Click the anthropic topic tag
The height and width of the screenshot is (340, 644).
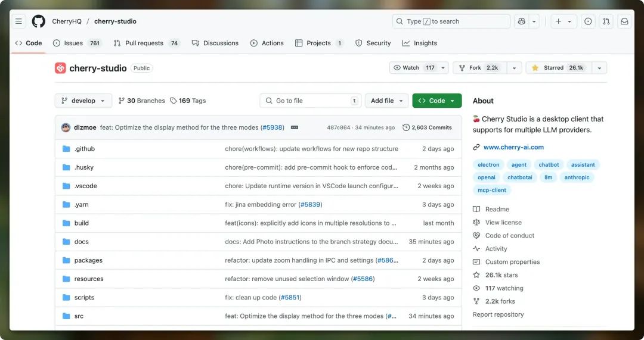pos(577,177)
